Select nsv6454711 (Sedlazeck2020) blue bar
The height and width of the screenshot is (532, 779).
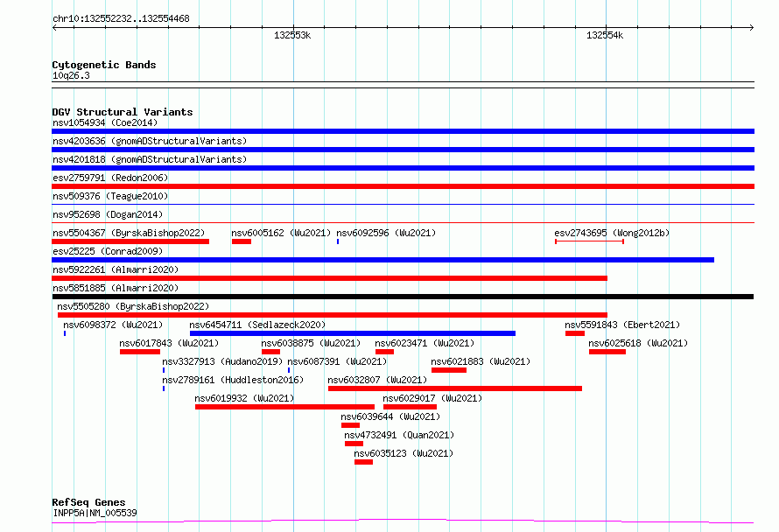[352, 333]
